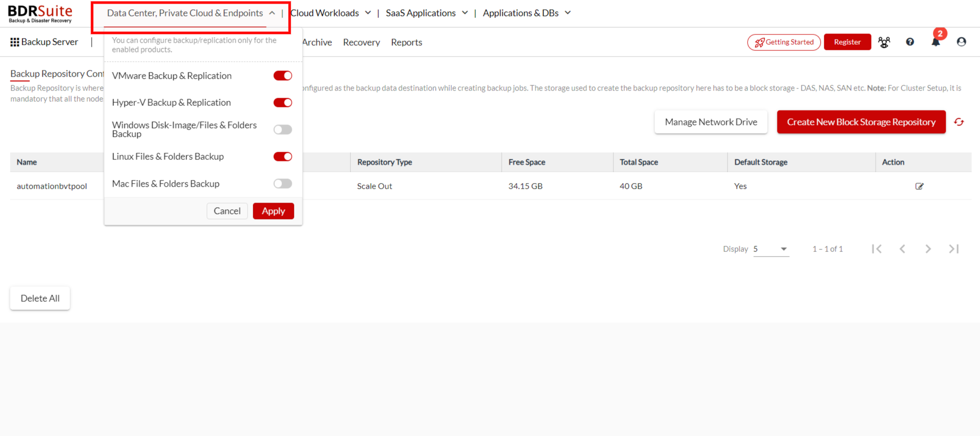
Task: Disable Hyper-V Backup & Replication toggle
Action: (x=282, y=103)
